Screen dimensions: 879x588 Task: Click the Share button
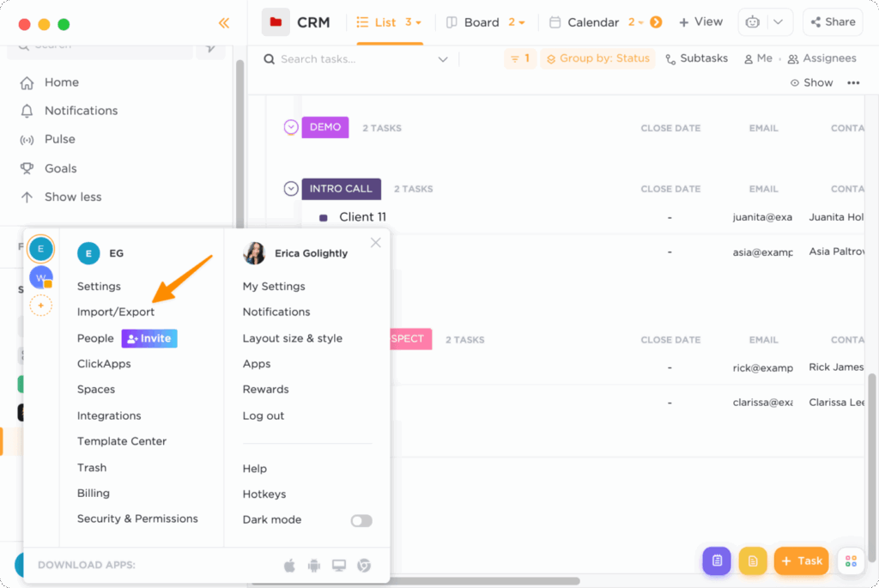pyautogui.click(x=833, y=22)
